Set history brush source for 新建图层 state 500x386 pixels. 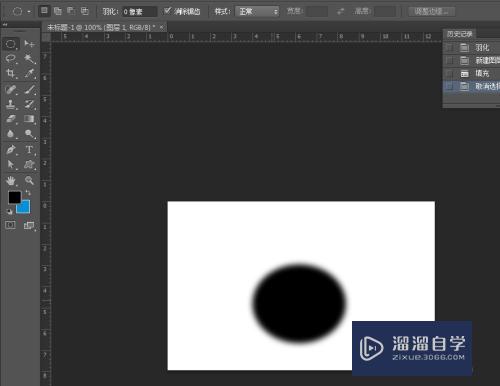point(449,61)
